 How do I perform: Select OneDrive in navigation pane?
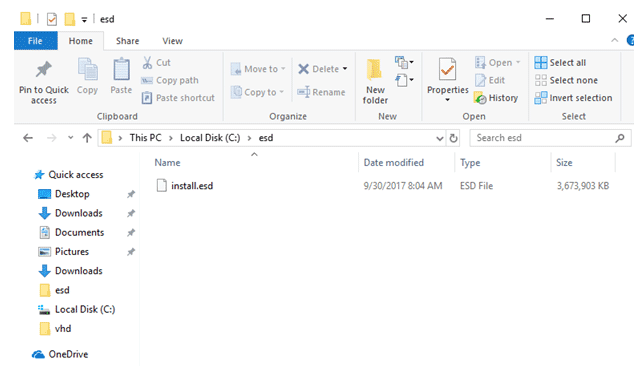[x=60, y=354]
